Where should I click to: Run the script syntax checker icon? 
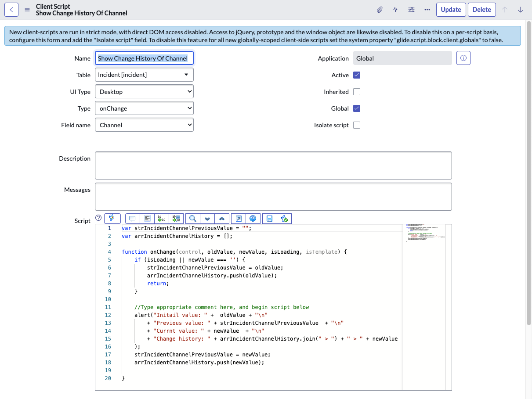pos(284,218)
